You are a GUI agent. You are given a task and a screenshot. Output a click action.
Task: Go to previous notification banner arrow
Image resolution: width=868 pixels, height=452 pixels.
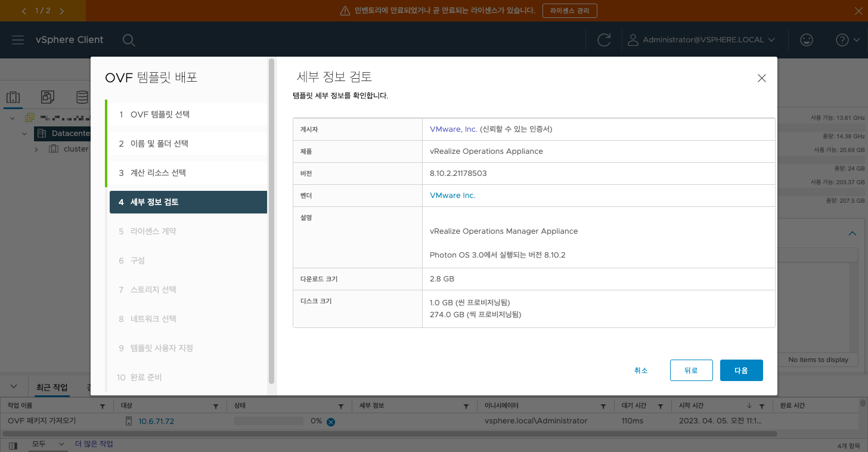tap(24, 11)
